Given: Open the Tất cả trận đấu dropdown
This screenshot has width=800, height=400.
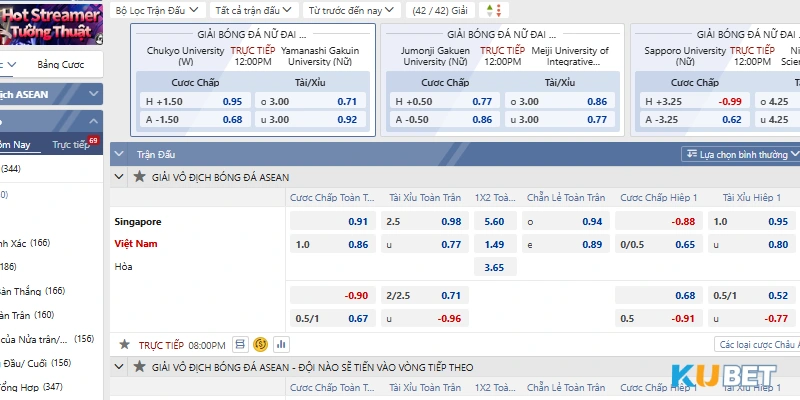Looking at the screenshot, I should tap(254, 10).
